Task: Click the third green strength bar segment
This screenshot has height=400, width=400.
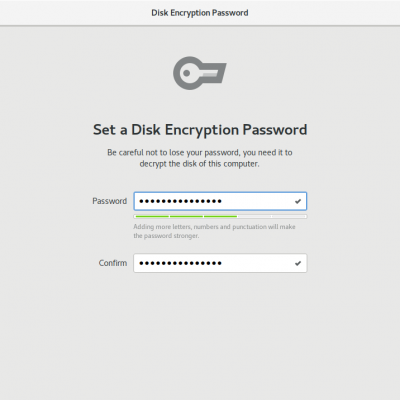Action: (x=221, y=216)
